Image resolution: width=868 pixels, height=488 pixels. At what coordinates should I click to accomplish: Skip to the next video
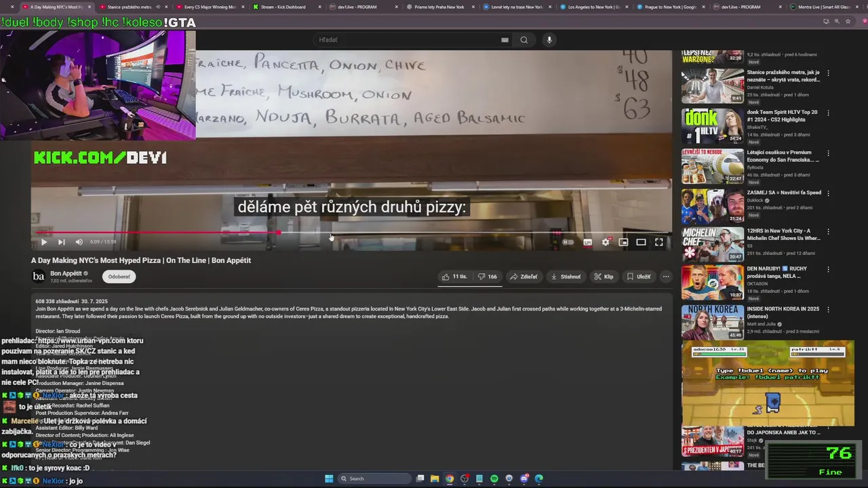(61, 242)
